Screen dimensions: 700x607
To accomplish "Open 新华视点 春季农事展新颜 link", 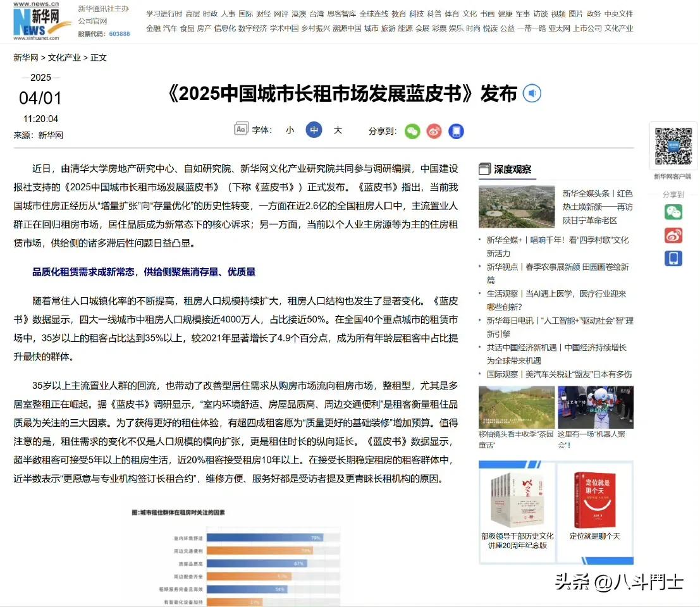I will [x=557, y=273].
